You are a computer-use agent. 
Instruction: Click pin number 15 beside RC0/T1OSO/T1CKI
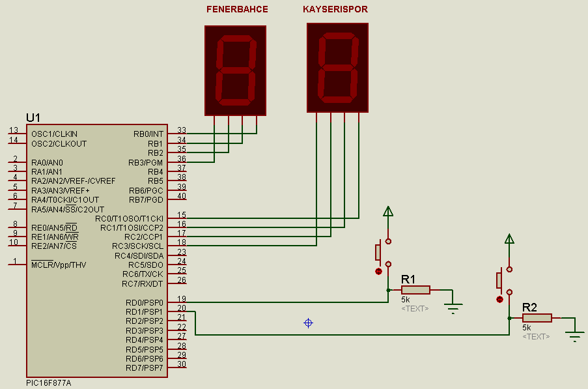pos(182,214)
